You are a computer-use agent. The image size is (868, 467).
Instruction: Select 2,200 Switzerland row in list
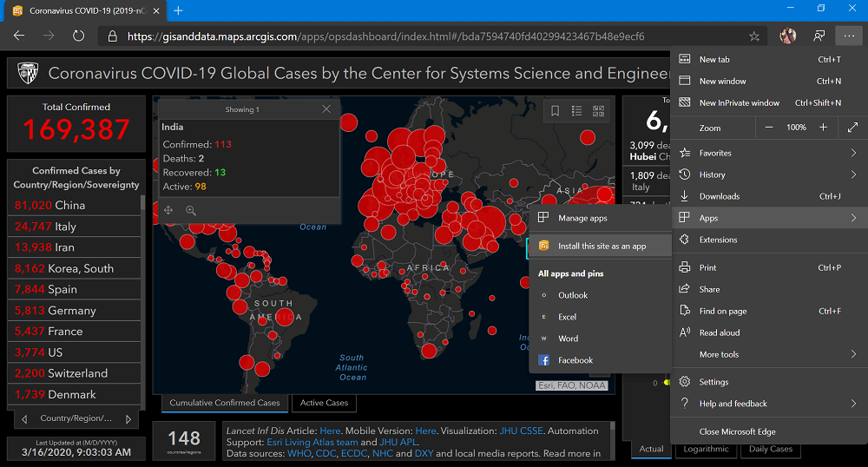click(74, 373)
